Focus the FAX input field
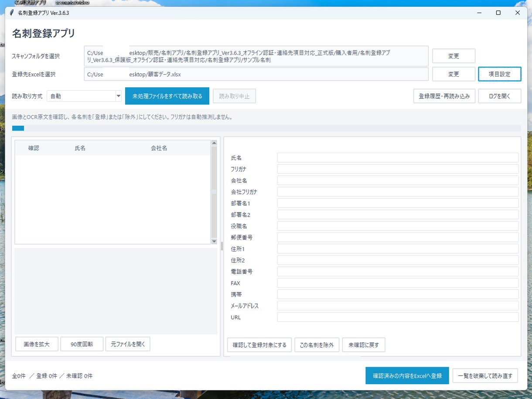532x399 pixels. tap(398, 283)
